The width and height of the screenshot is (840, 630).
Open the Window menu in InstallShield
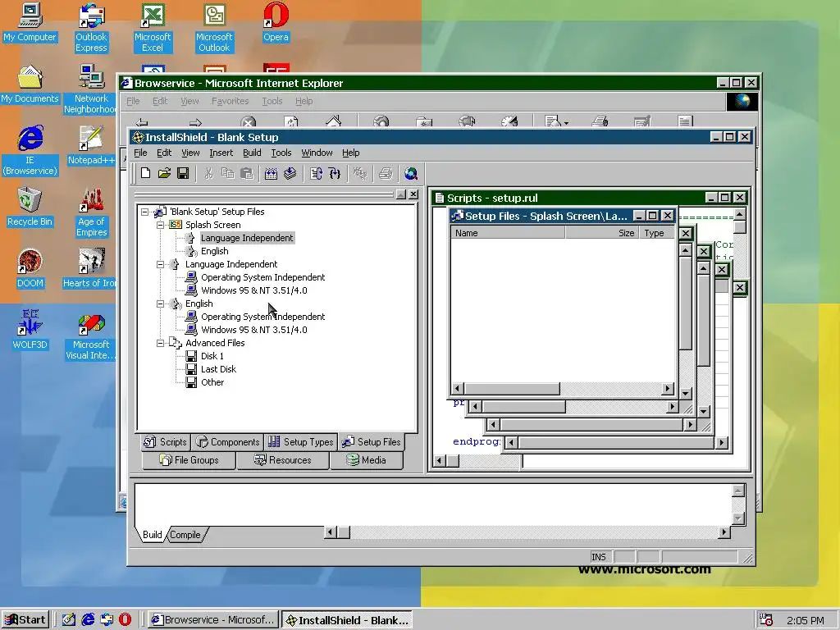317,153
